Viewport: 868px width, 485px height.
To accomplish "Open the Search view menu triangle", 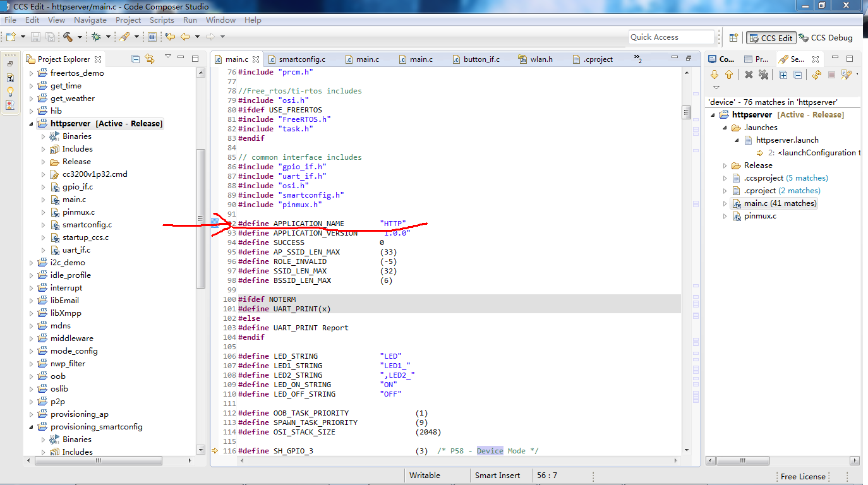I will 716,88.
